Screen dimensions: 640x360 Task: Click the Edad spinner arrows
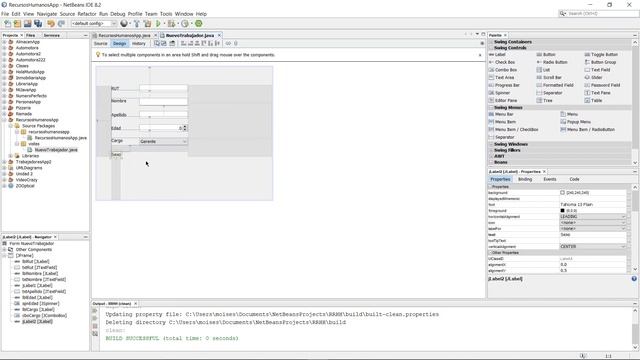[185, 128]
